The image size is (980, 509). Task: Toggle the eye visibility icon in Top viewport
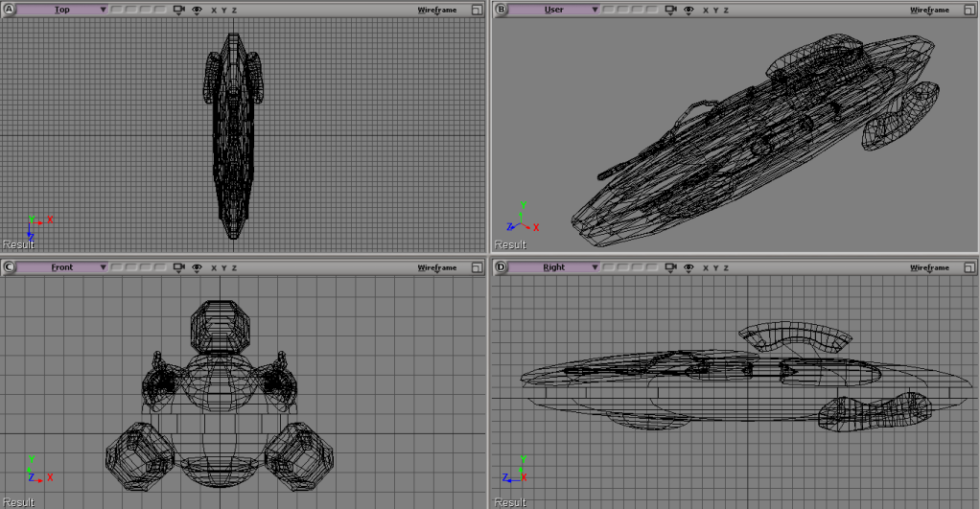[197, 11]
